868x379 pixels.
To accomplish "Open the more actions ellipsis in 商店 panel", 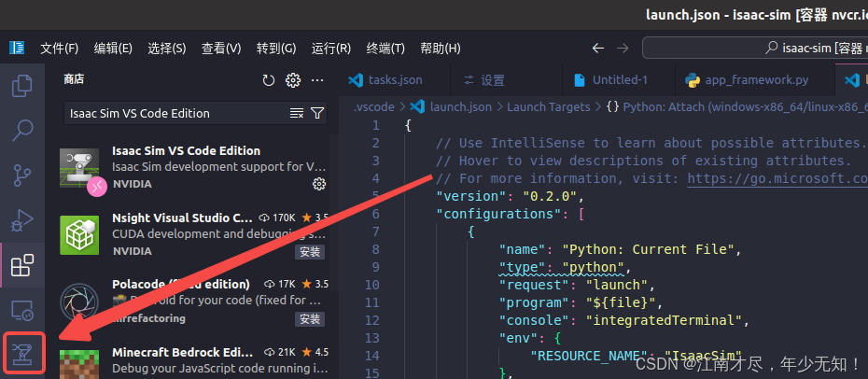I will pos(317,81).
